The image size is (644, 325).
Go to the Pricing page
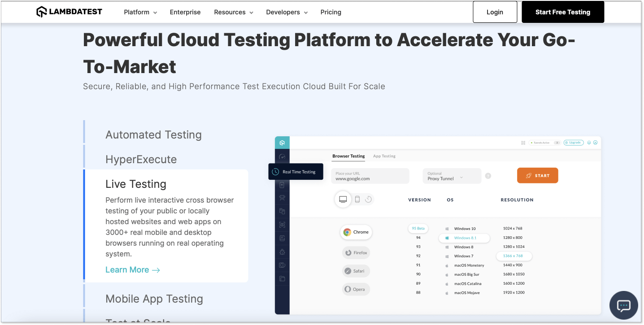[331, 12]
